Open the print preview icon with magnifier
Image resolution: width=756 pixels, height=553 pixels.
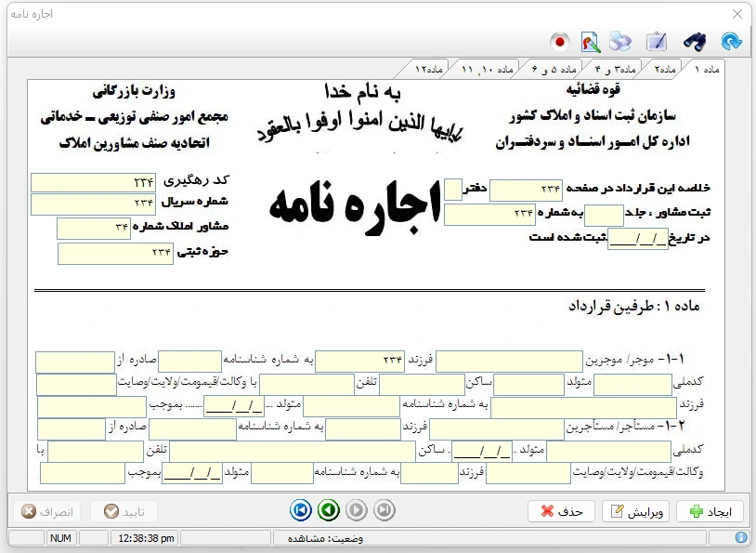pos(590,42)
